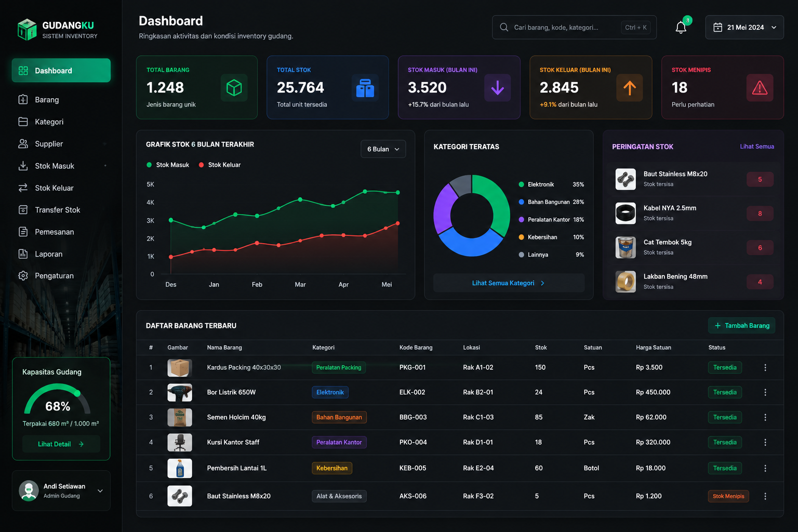The width and height of the screenshot is (798, 532).
Task: Click the Stok Keluar up-arrow icon
Action: point(629,88)
